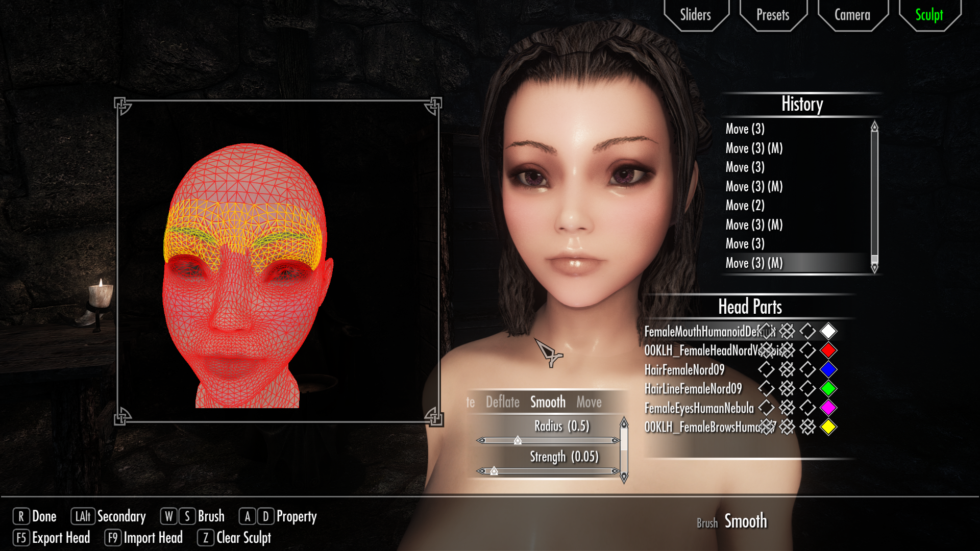Click the Strength slider thumb
This screenshot has height=551, width=980.
point(494,471)
